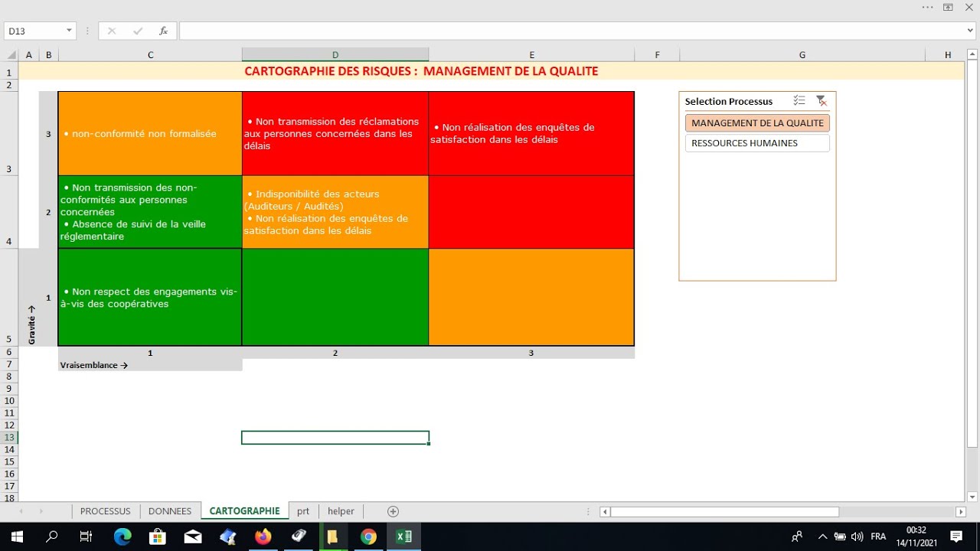Open People icon in system tray
The height and width of the screenshot is (551, 980).
(x=797, y=536)
